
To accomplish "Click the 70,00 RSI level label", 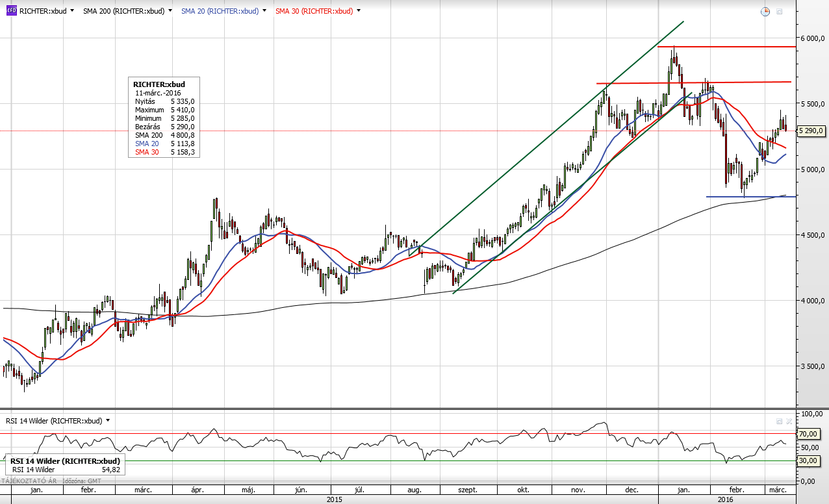I will 808,434.
